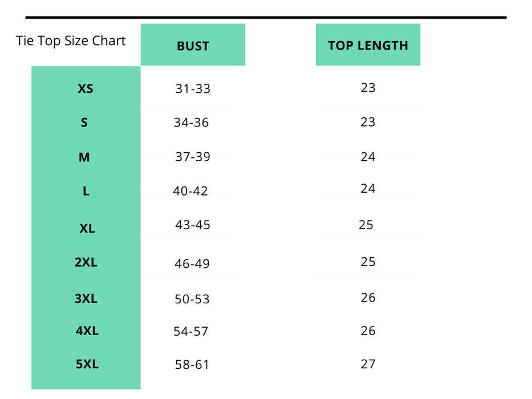The image size is (532, 399).
Task: Click the 37-39 bust measurement
Action: pyautogui.click(x=193, y=157)
